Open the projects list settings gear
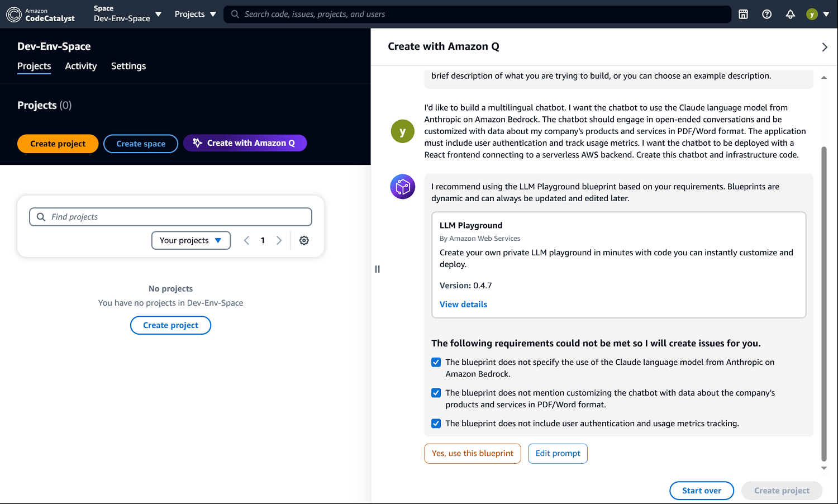The width and height of the screenshot is (838, 504). click(304, 240)
